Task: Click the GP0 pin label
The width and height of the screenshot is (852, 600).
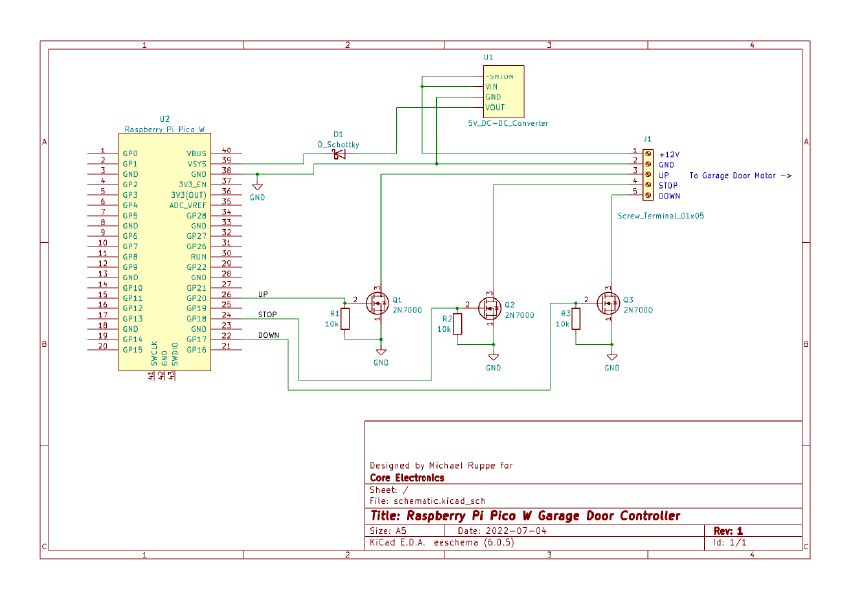Action: pos(130,153)
